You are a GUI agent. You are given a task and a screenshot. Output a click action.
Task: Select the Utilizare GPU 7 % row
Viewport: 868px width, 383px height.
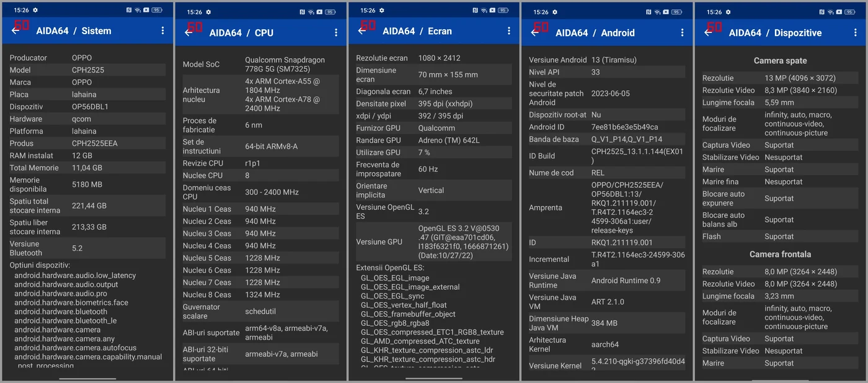pos(433,152)
